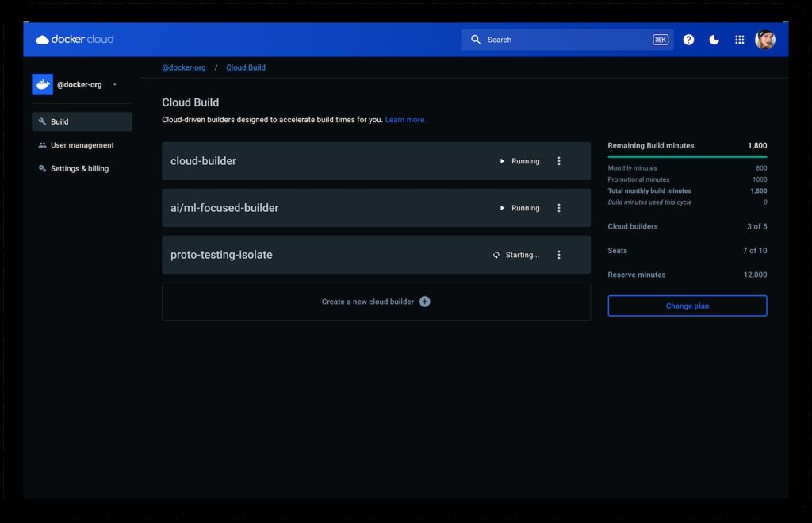Open the help question mark icon
The width and height of the screenshot is (812, 523).
(x=688, y=40)
